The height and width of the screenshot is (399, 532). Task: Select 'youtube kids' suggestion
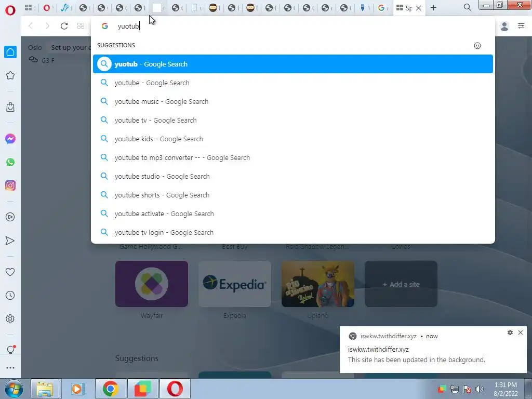[293, 139]
